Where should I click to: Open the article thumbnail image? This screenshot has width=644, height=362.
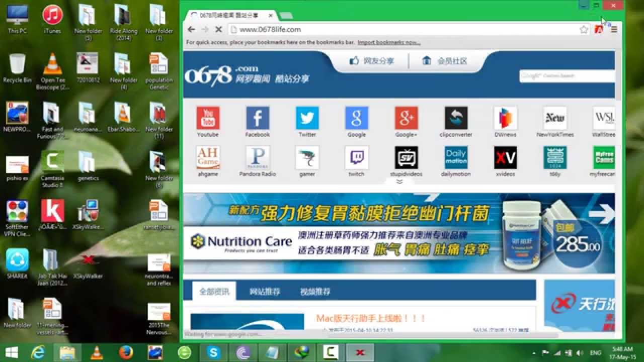[247, 322]
